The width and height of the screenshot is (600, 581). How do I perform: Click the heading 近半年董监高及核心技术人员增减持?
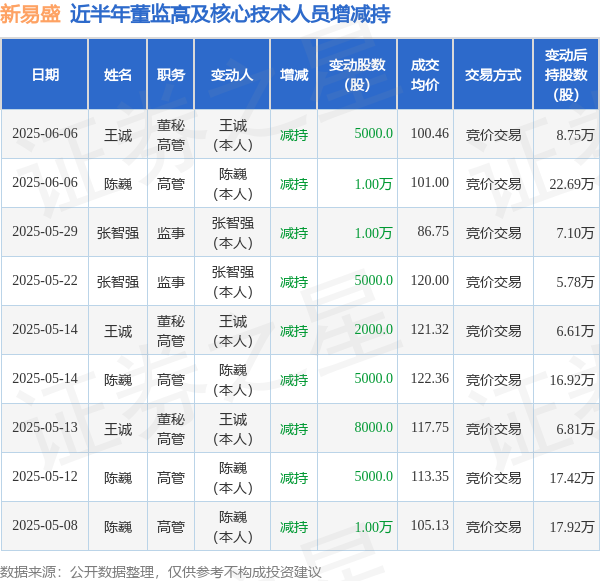(x=230, y=15)
